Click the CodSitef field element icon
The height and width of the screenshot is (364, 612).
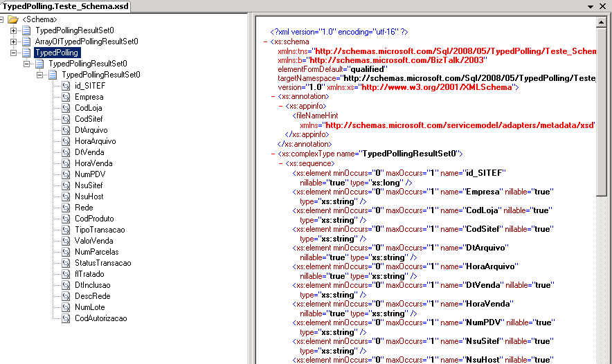[66, 119]
